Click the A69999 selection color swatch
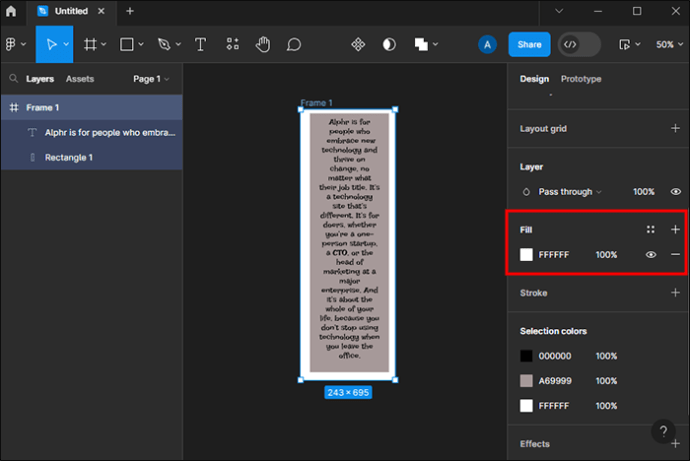This screenshot has width=690, height=461. pyautogui.click(x=526, y=381)
